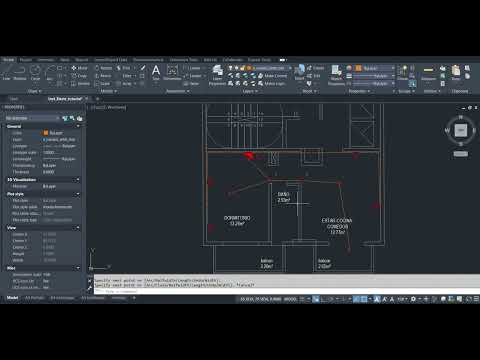Click Make Current layer button
The width and height of the screenshot is (480, 360).
(x=273, y=76)
